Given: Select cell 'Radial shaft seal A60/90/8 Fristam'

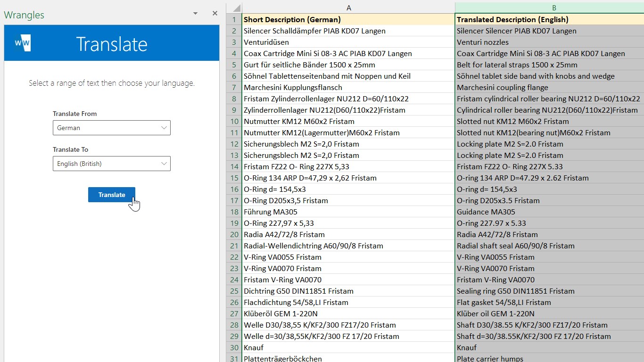Looking at the screenshot, I should [550, 246].
